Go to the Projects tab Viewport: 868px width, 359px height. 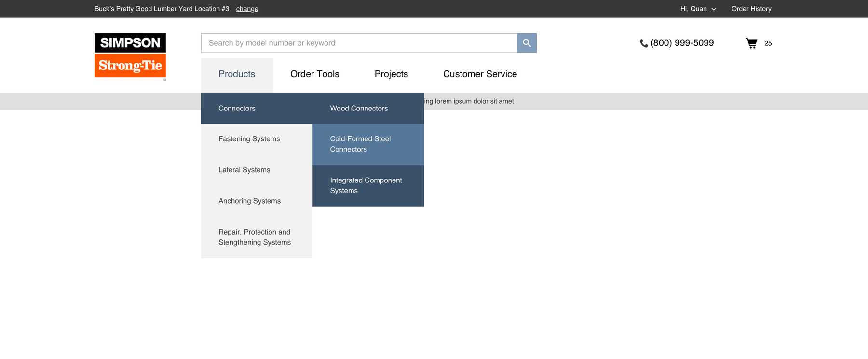pyautogui.click(x=391, y=74)
